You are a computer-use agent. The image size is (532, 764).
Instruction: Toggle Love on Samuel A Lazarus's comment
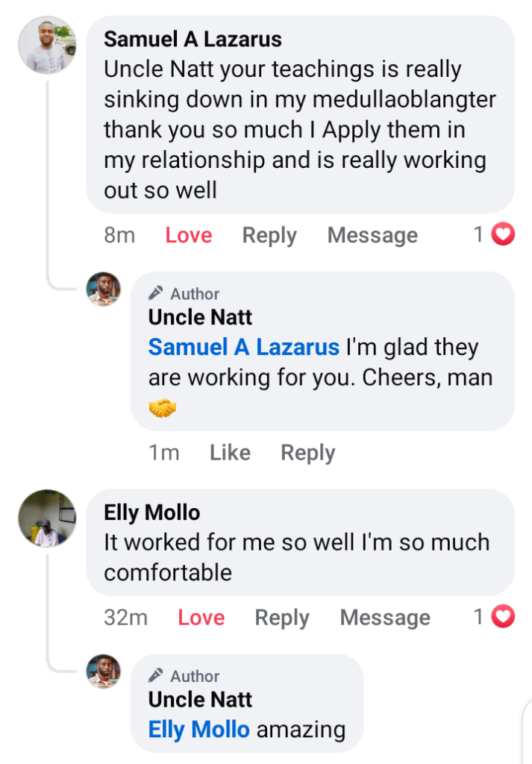(x=189, y=236)
